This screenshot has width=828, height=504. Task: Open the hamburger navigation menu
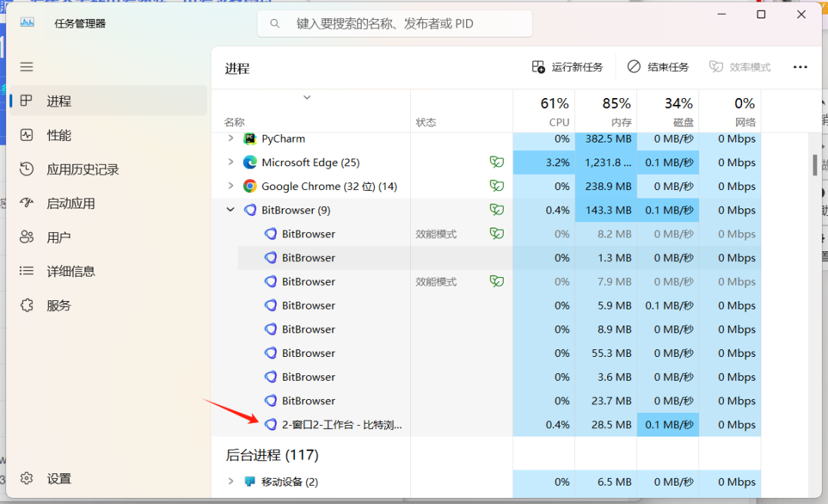pyautogui.click(x=26, y=67)
